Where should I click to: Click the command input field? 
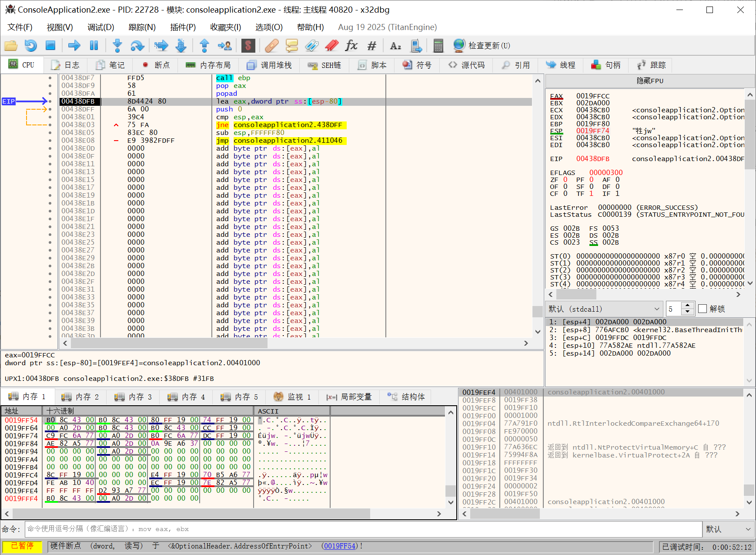tap(363, 529)
